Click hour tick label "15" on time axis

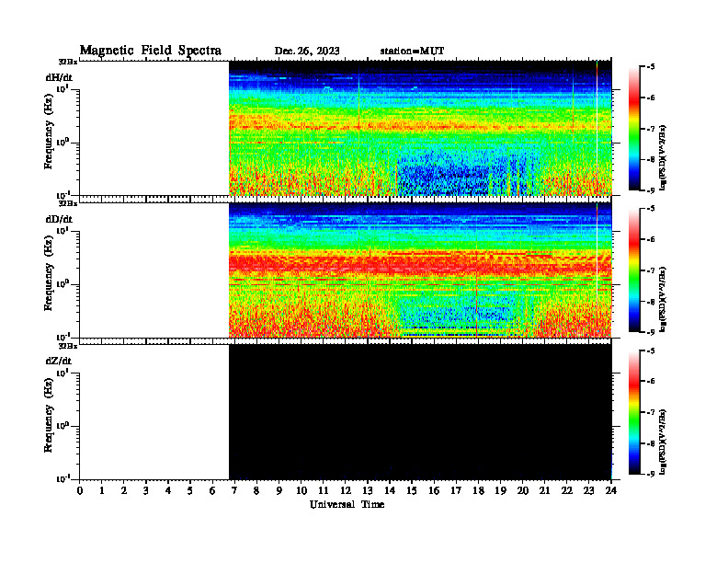pos(412,491)
